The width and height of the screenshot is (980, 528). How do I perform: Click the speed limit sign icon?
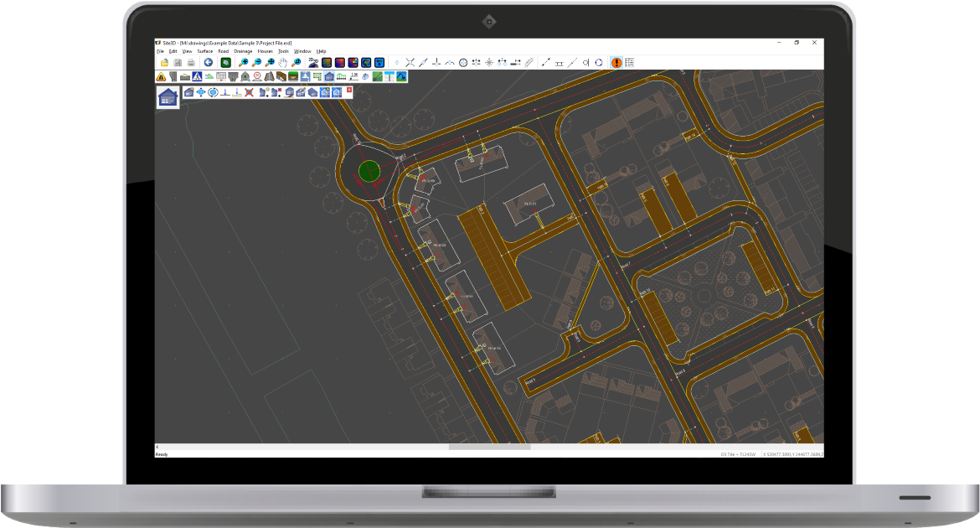point(257,76)
